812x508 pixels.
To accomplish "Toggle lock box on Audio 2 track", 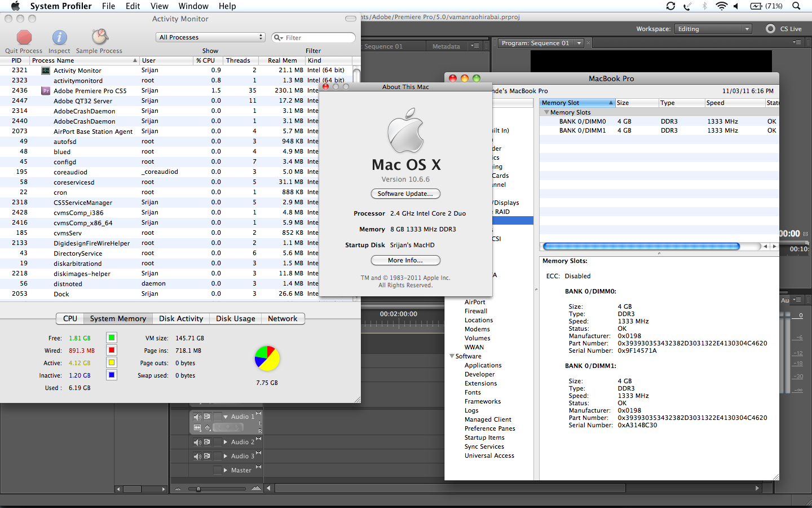I will [218, 442].
